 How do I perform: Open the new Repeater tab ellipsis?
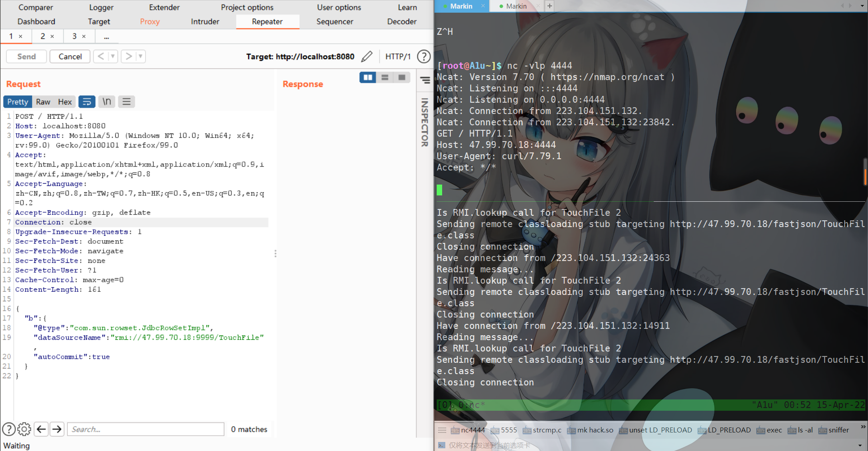[106, 36]
